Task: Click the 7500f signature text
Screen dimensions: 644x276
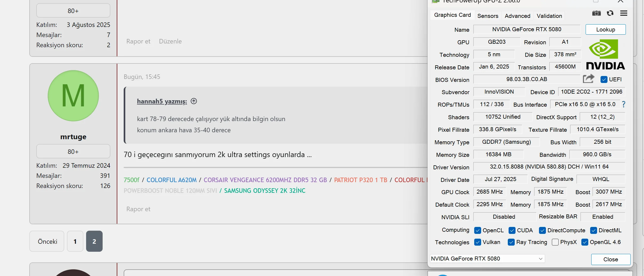Action: point(131,180)
